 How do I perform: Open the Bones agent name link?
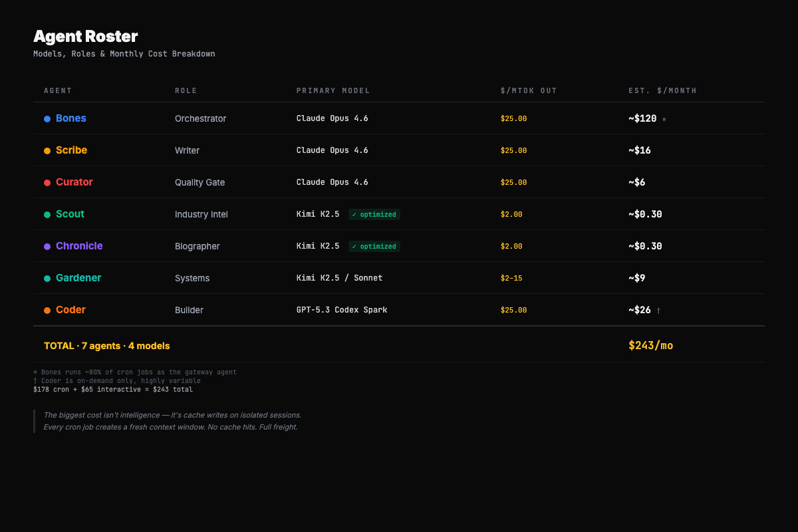(71, 118)
